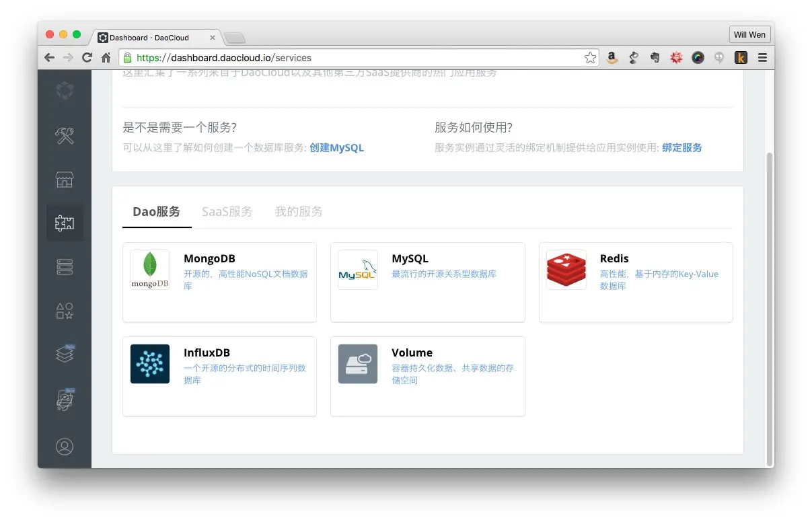Reload the page with refresh icon
Screen dimensions: 812x522
pyautogui.click(x=87, y=58)
